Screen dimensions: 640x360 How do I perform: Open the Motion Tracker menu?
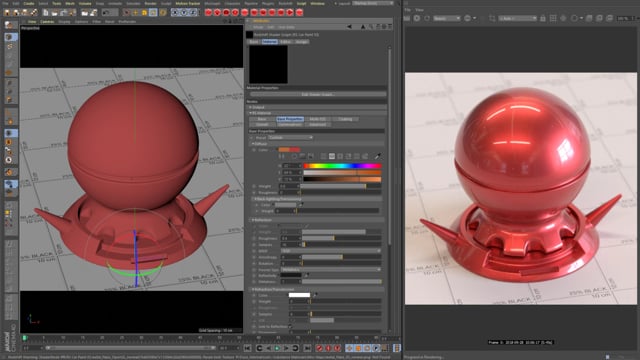[x=188, y=3]
